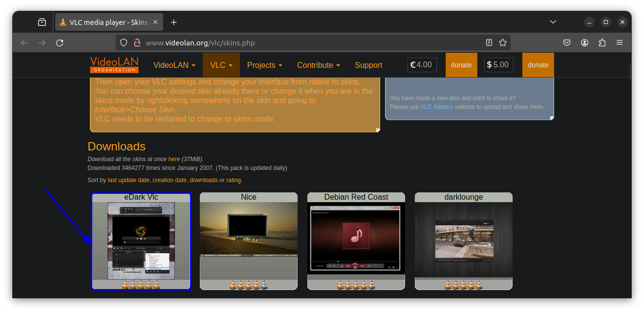Click the donate button next to euro amount
The width and height of the screenshot is (644, 312).
(x=461, y=65)
